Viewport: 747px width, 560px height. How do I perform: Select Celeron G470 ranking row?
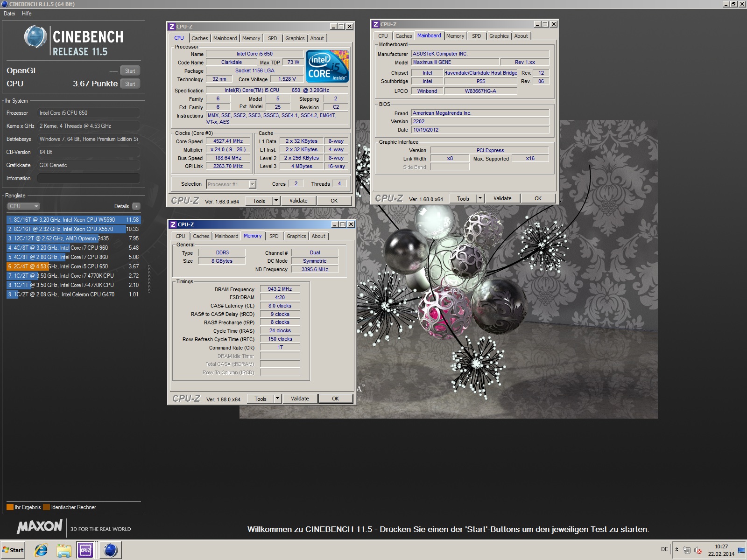(x=73, y=294)
